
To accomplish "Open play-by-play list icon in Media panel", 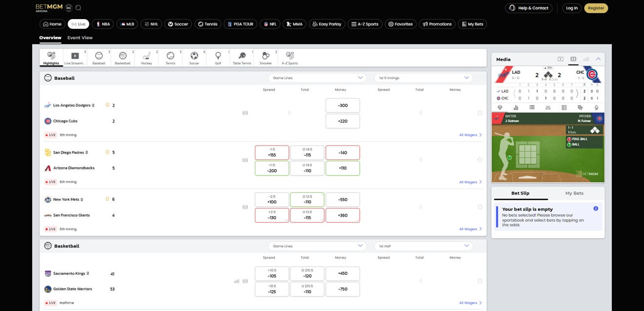I will (x=532, y=108).
